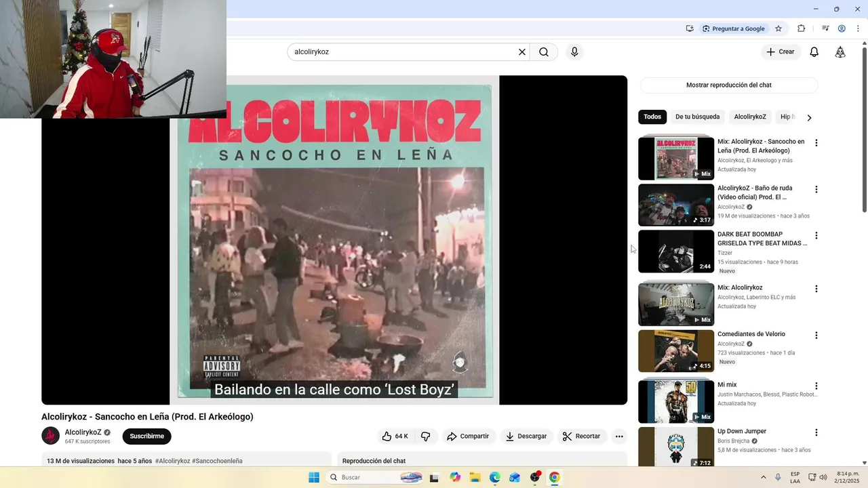Screen dimensions: 868x488
Task: Open YouTube notifications bell
Action: pos(814,52)
